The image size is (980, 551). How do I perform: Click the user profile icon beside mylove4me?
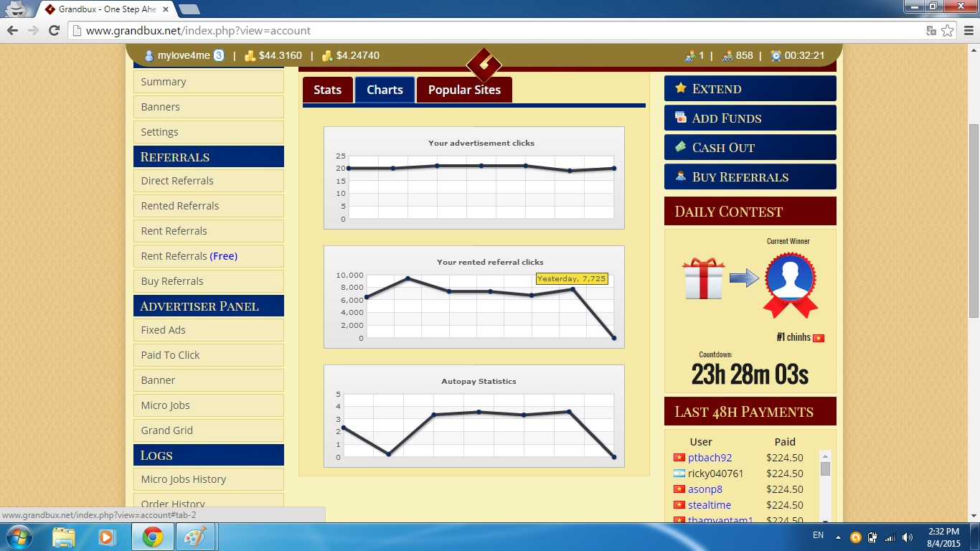click(x=149, y=56)
